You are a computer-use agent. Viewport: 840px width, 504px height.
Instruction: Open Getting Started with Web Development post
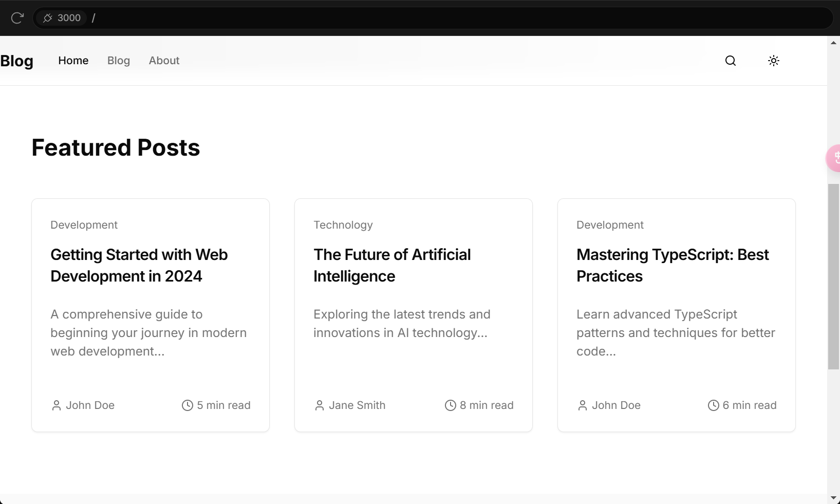click(x=139, y=265)
